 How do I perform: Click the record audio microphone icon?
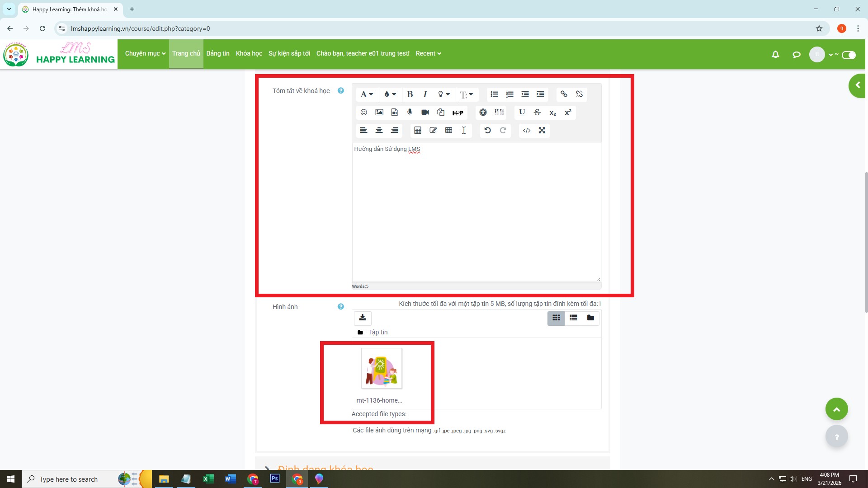coord(410,112)
